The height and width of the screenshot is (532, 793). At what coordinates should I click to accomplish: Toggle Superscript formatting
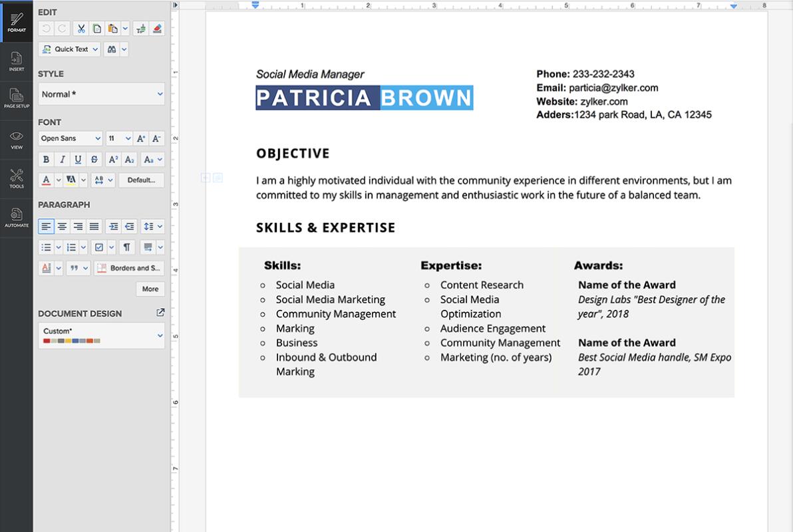[113, 160]
